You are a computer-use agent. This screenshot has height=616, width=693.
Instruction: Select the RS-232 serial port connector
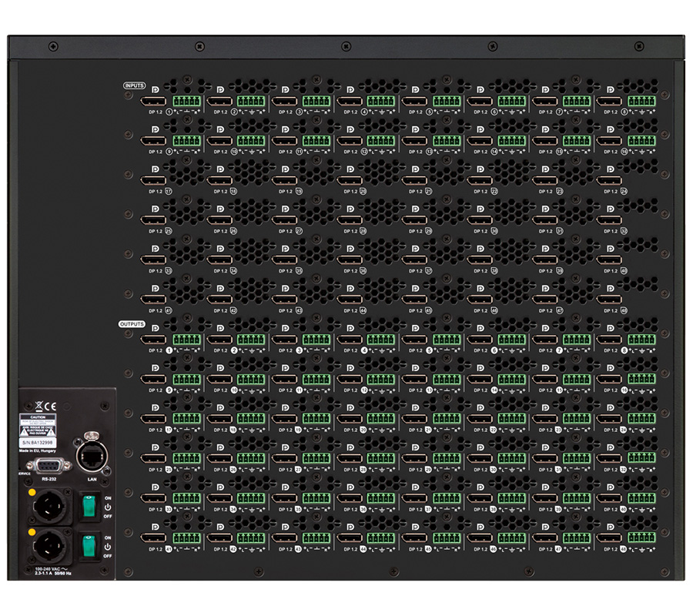tap(49, 464)
